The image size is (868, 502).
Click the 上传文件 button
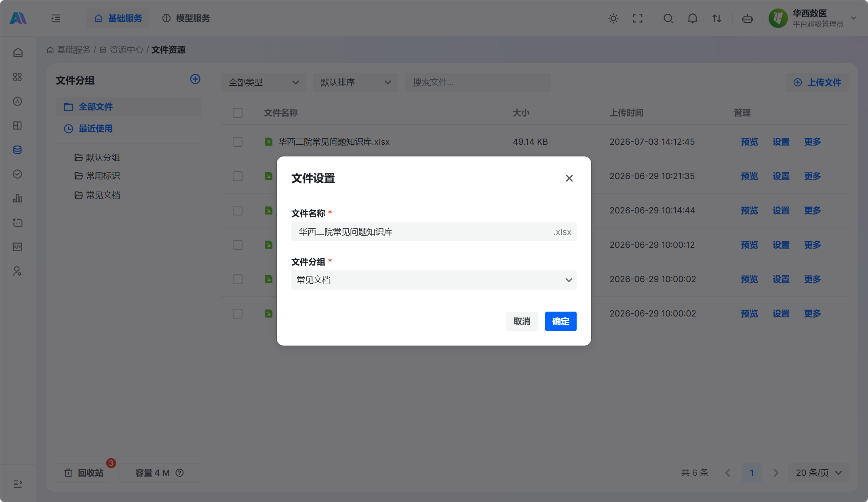click(x=817, y=82)
